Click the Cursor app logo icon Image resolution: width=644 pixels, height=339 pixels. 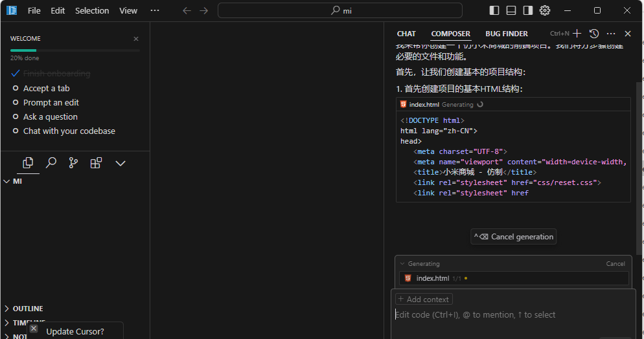click(12, 10)
